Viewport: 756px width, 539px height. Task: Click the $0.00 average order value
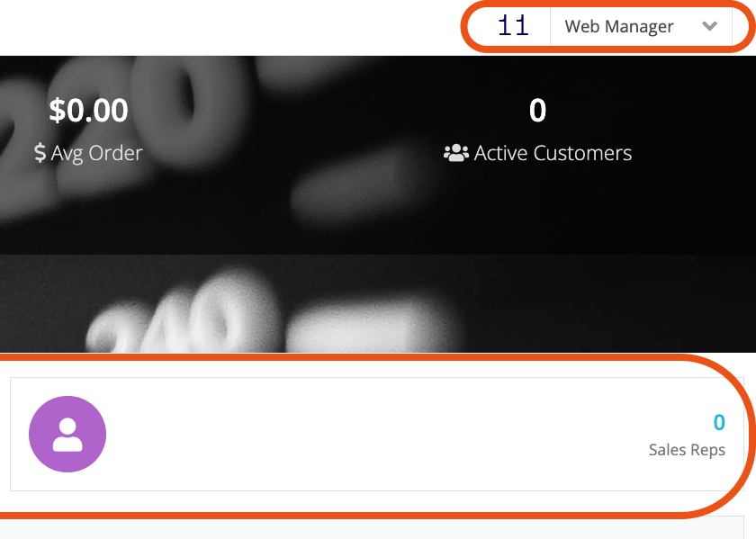(88, 111)
